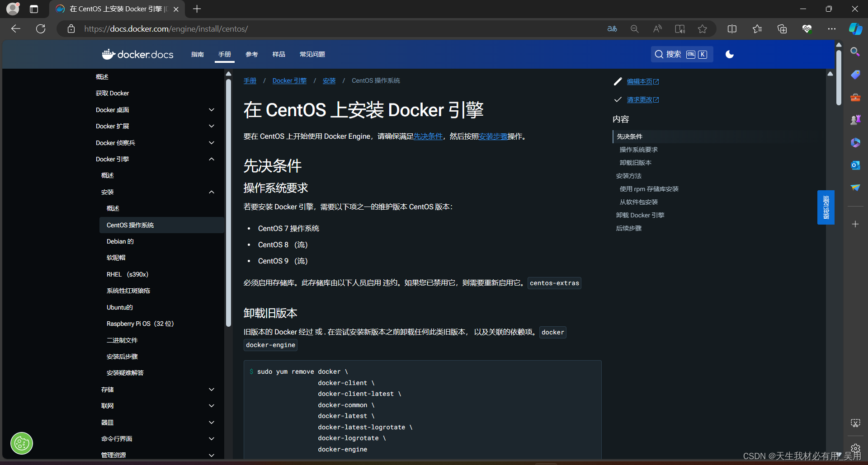Open the Copilot icon in the toolbar

[x=855, y=29]
